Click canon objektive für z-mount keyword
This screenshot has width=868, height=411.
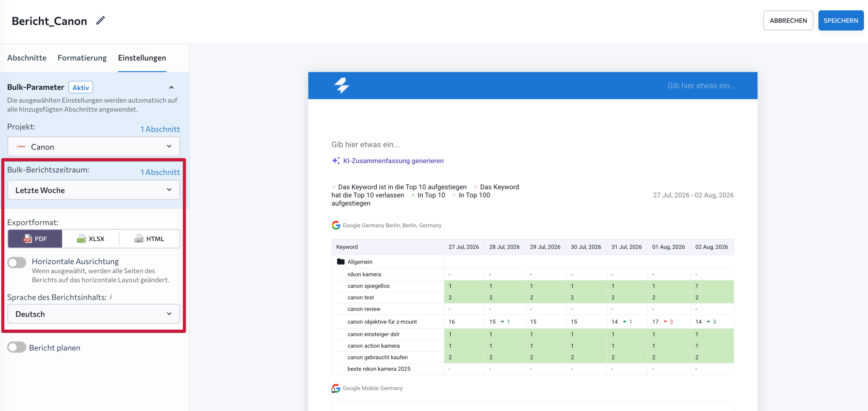coord(382,322)
